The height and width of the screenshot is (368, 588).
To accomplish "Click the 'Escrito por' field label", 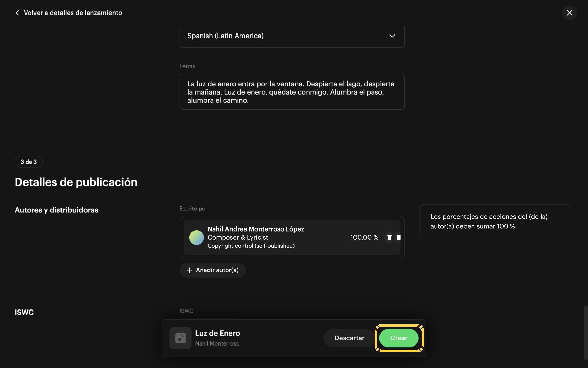I will pyautogui.click(x=193, y=209).
